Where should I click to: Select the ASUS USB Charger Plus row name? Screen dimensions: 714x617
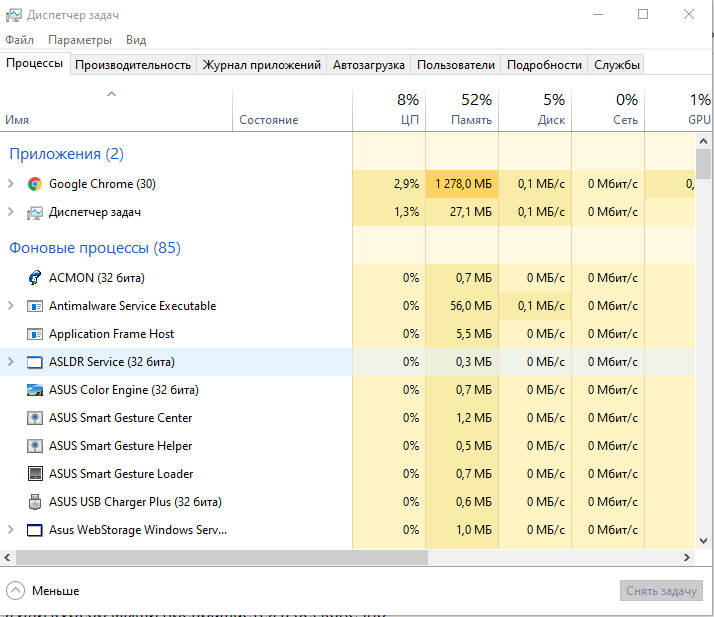click(x=135, y=502)
